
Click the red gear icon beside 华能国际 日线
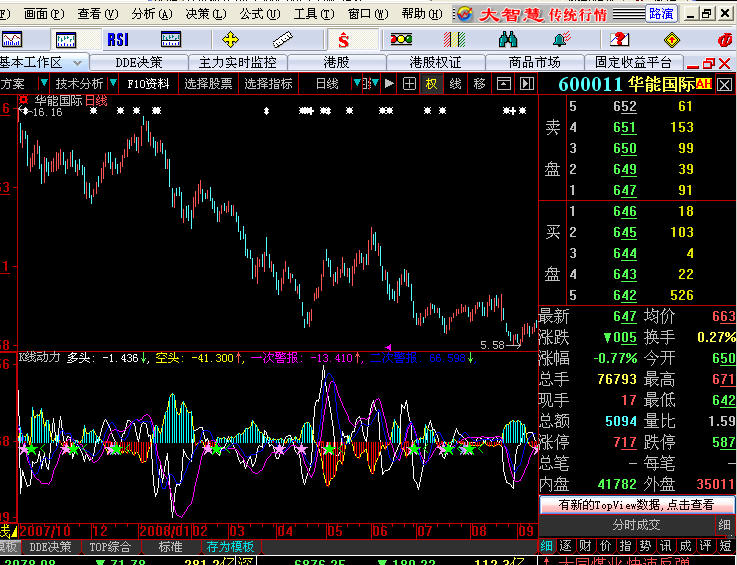click(24, 100)
